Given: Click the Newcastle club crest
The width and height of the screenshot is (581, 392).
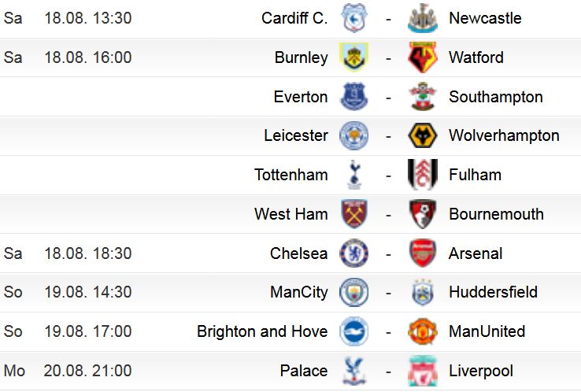Looking at the screenshot, I should [x=423, y=18].
